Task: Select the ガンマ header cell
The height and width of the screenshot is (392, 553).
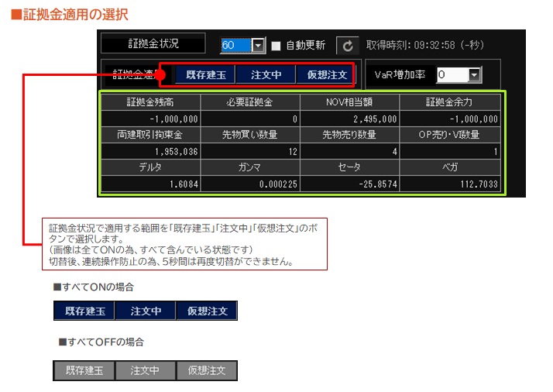Action: (250, 167)
